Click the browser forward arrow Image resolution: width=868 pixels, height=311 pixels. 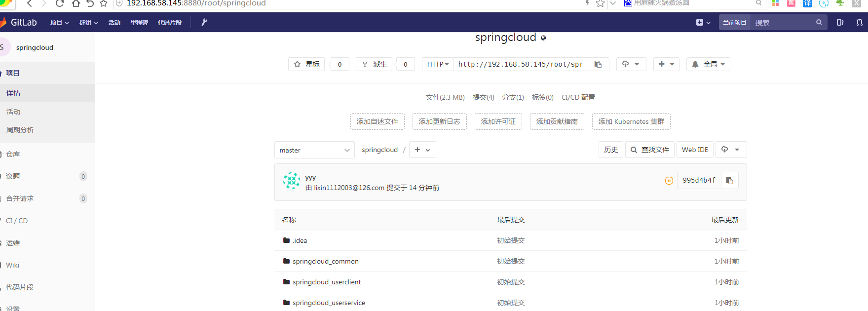tap(44, 3)
